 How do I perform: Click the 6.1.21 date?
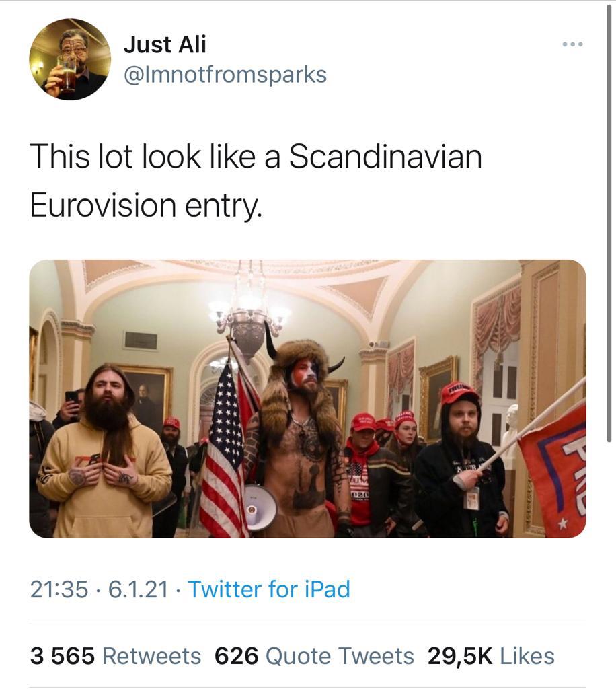pyautogui.click(x=138, y=589)
